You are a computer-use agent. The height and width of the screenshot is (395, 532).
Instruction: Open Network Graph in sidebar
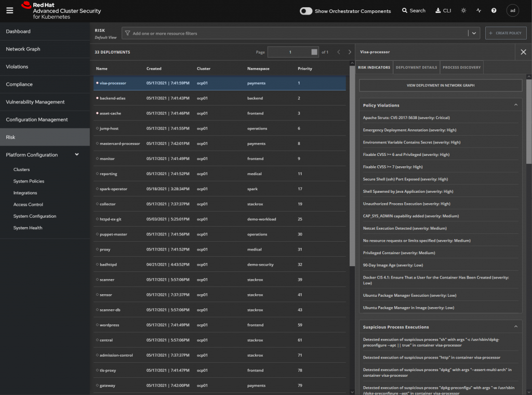click(45, 49)
